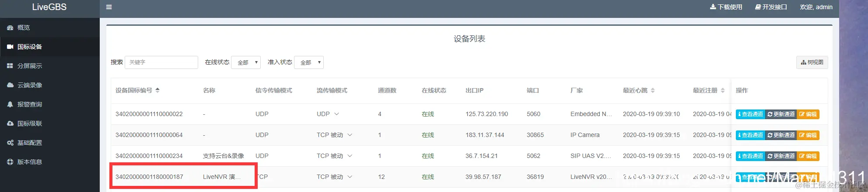The height and width of the screenshot is (192, 868).
Task: Click device ID 34020000001110000234
Action: click(x=149, y=156)
